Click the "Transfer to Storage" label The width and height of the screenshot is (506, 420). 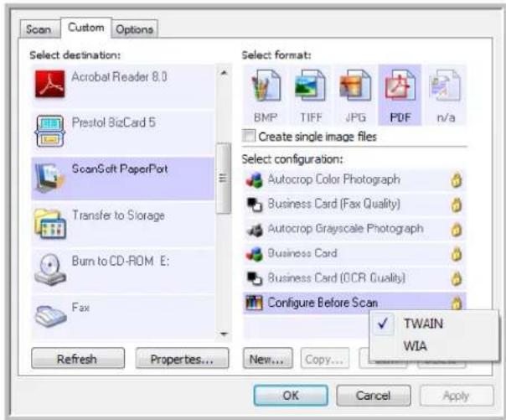coord(118,215)
